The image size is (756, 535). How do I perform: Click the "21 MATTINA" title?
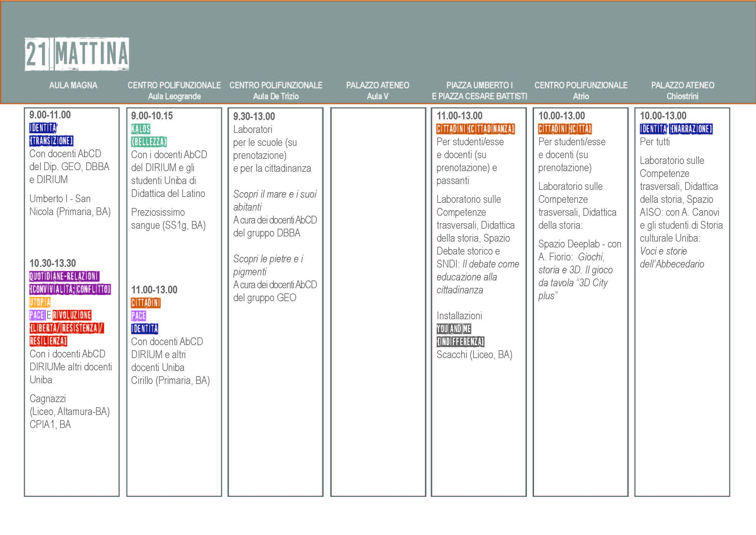pos(77,54)
